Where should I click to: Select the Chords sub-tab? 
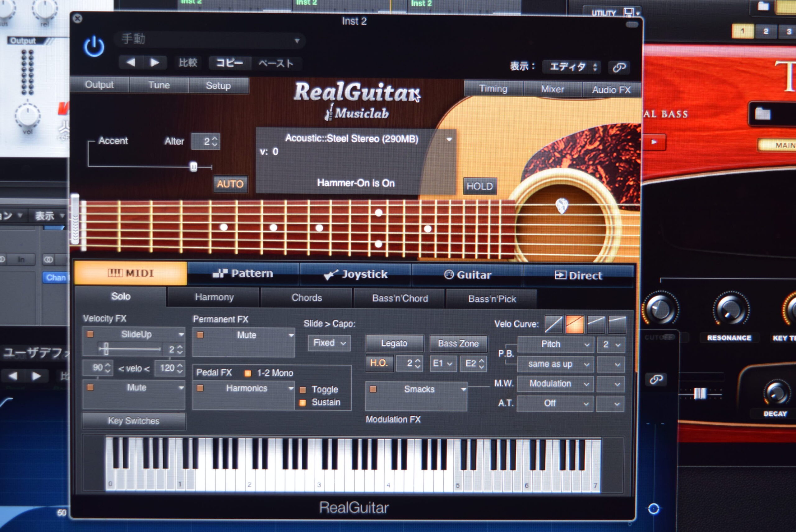307,298
